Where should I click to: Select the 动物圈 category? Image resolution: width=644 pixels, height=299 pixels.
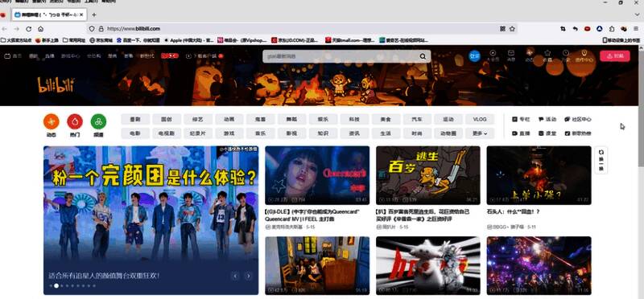point(448,133)
